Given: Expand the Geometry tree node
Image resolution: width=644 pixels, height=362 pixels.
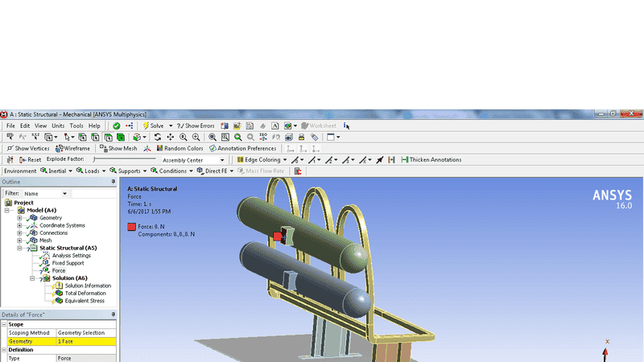Looking at the screenshot, I should point(19,218).
